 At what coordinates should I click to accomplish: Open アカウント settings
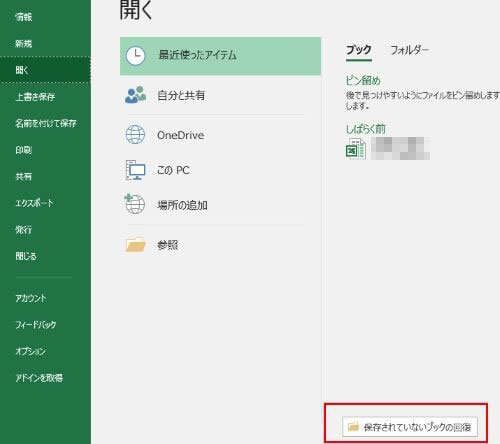coord(31,298)
